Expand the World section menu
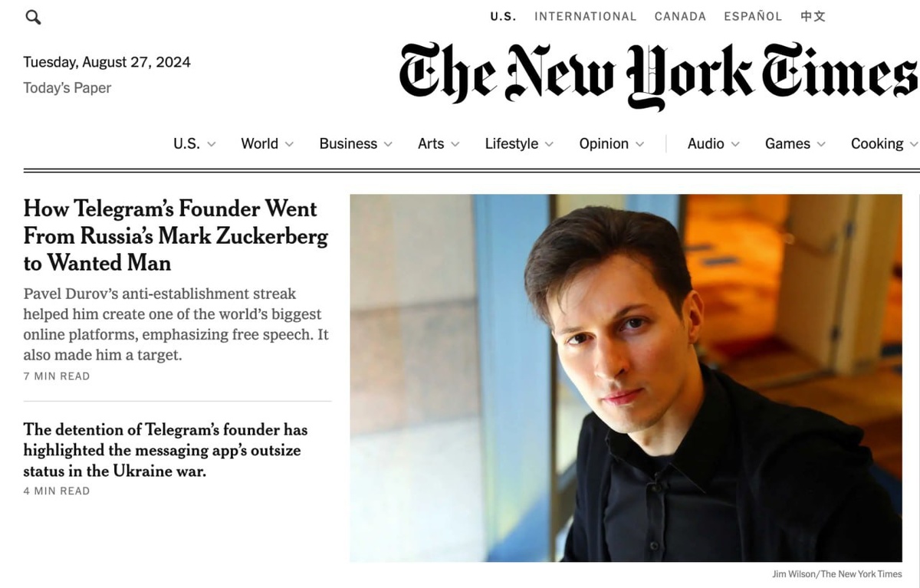 [268, 143]
